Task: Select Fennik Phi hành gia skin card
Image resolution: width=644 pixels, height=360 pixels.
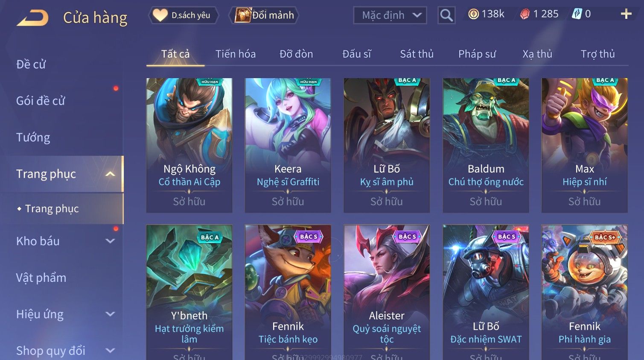Action: click(584, 292)
